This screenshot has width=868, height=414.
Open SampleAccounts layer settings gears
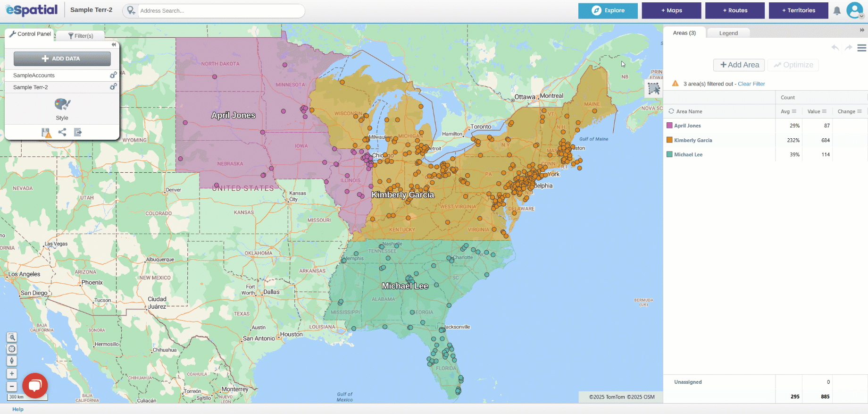pyautogui.click(x=113, y=75)
